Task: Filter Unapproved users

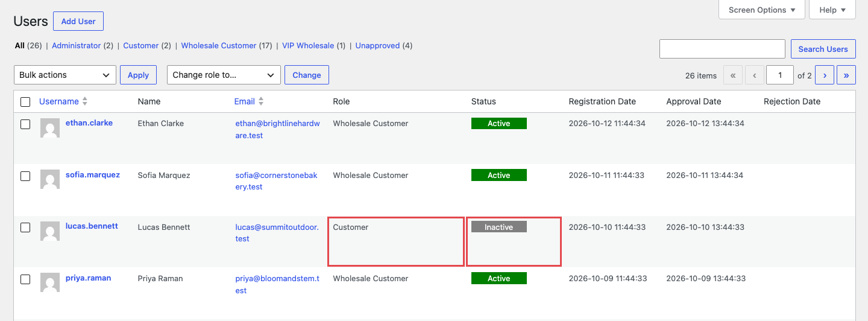Action: point(378,45)
